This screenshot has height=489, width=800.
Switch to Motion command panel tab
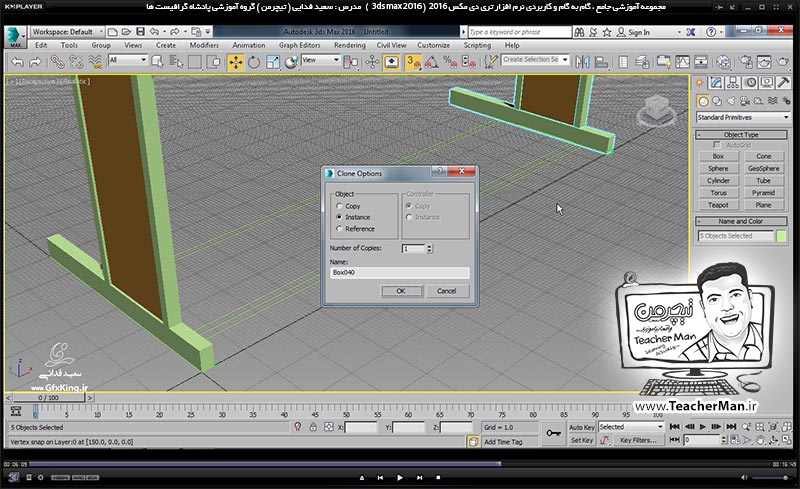pyautogui.click(x=750, y=83)
